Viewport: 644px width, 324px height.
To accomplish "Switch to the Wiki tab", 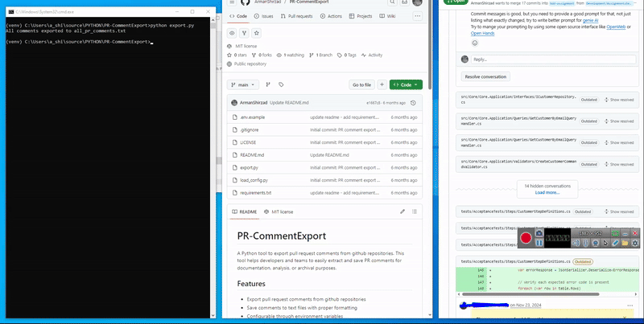I will (387, 16).
